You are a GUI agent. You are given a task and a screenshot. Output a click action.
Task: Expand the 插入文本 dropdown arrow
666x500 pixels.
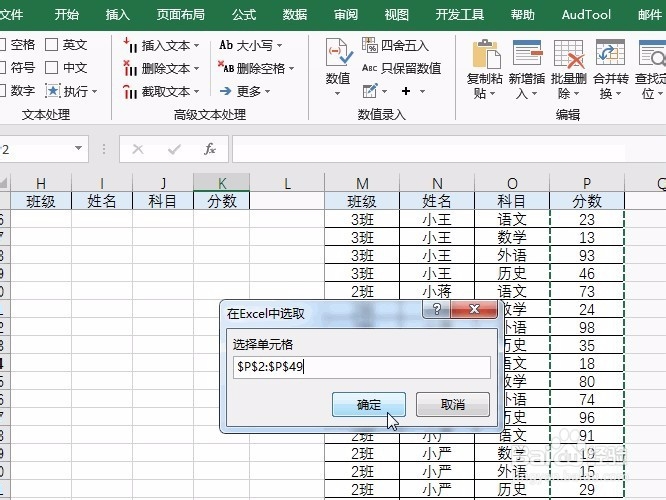(x=197, y=45)
